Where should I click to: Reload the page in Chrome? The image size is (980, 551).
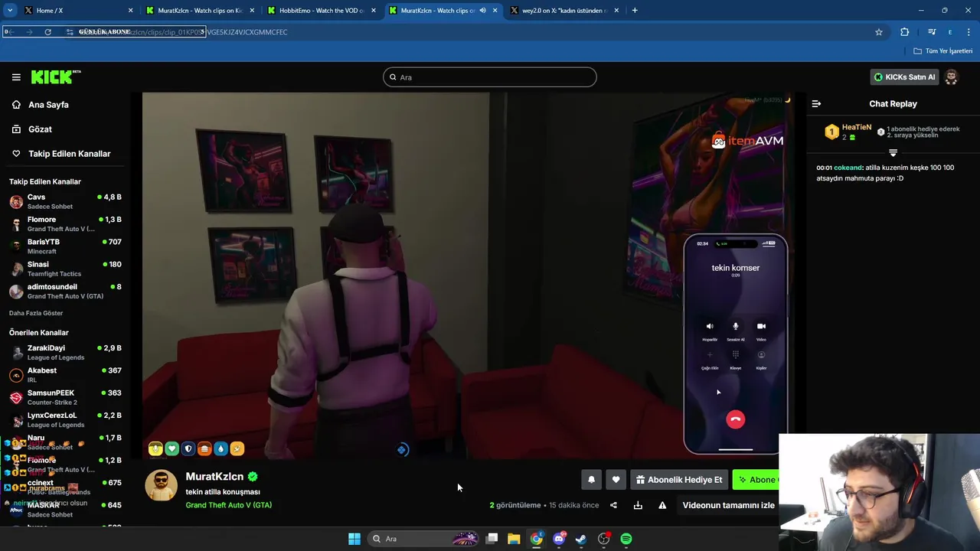(x=47, y=32)
